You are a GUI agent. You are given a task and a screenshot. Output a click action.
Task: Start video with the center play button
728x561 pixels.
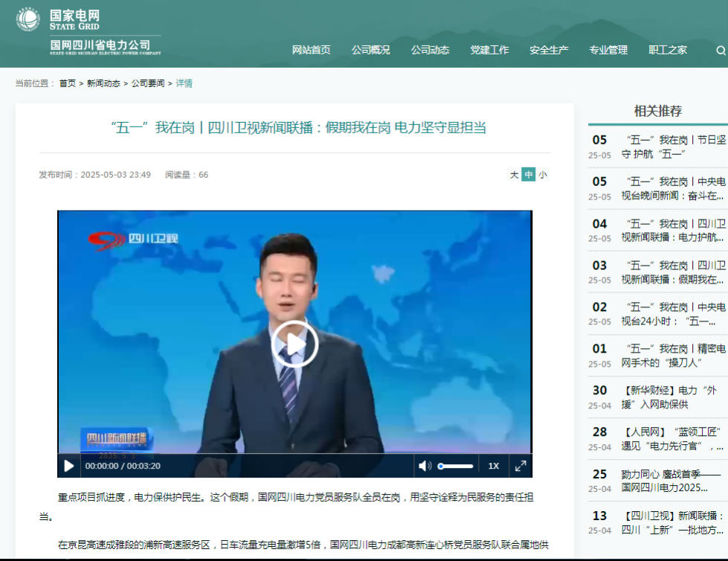(x=294, y=344)
